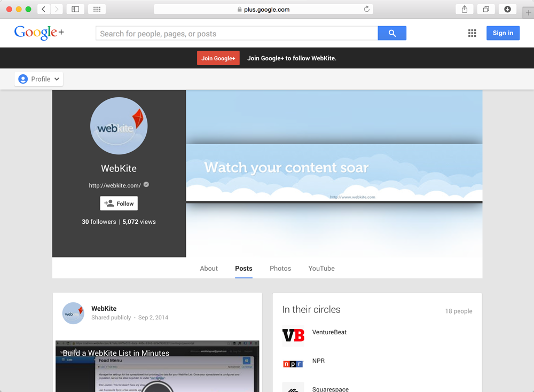The height and width of the screenshot is (392, 534).
Task: Switch to the About tab
Action: coord(209,269)
